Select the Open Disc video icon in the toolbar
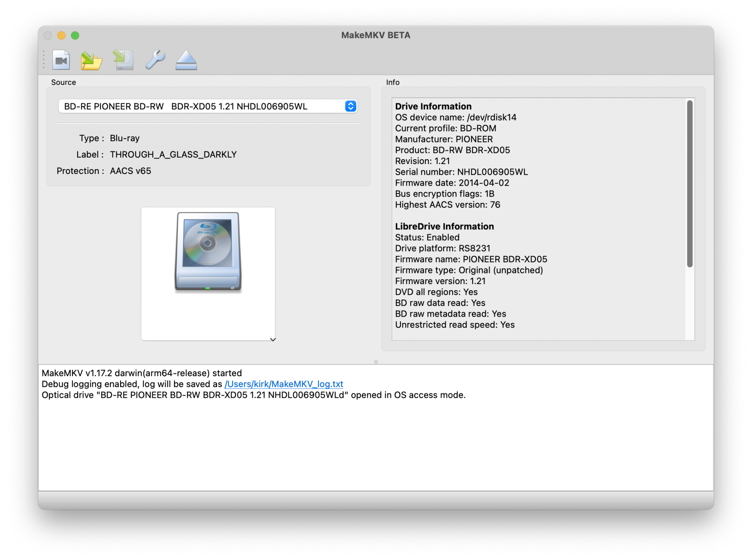752x560 pixels. click(x=62, y=60)
